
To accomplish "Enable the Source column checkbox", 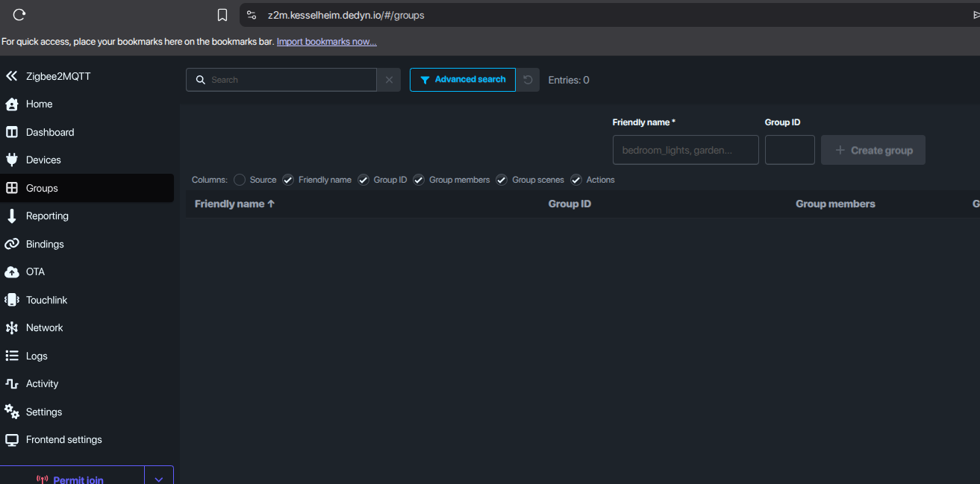I will (239, 180).
